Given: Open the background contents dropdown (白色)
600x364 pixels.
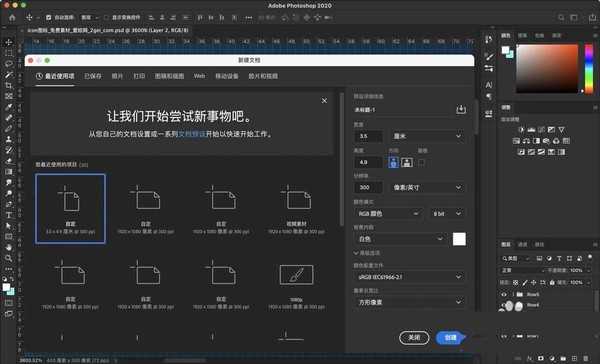Looking at the screenshot, I should click(x=399, y=239).
